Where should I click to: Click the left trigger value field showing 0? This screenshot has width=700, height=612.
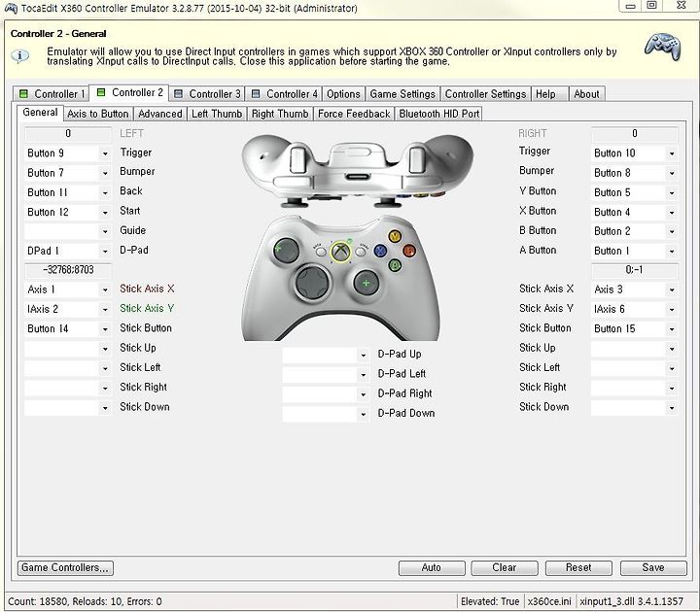pyautogui.click(x=68, y=133)
